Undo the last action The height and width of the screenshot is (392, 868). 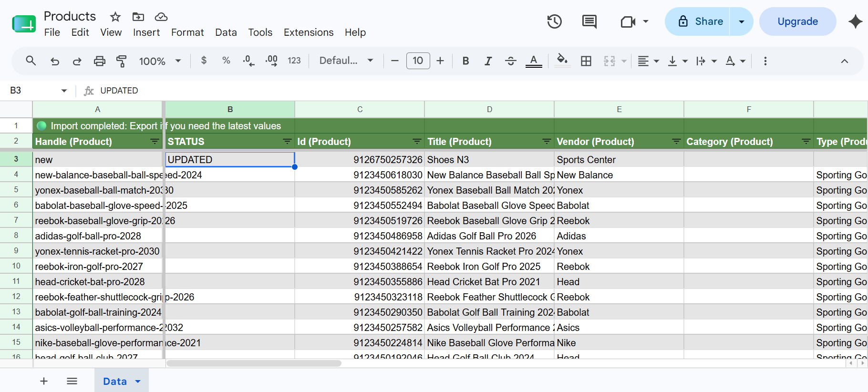(55, 61)
